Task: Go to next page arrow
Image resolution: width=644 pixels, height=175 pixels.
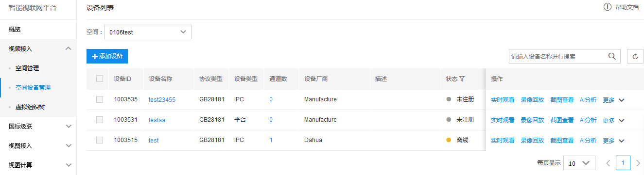Action: pos(638,163)
